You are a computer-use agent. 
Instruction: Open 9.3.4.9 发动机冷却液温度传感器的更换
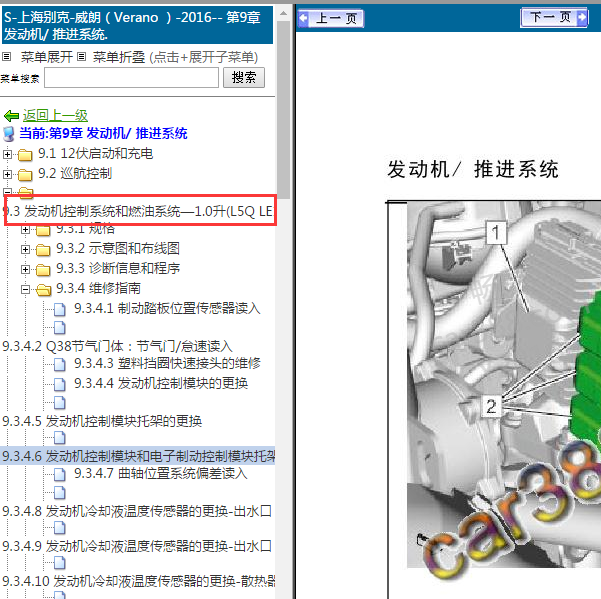tap(137, 546)
